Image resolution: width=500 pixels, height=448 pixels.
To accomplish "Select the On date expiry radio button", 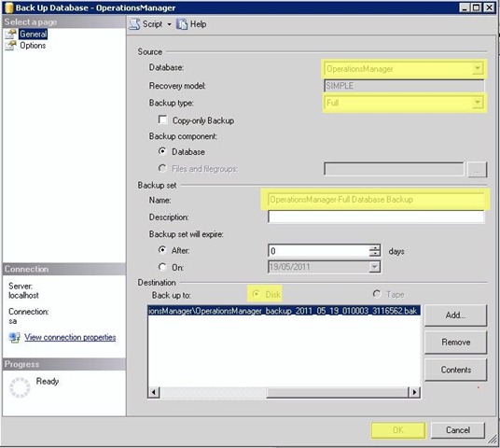I will click(162, 267).
